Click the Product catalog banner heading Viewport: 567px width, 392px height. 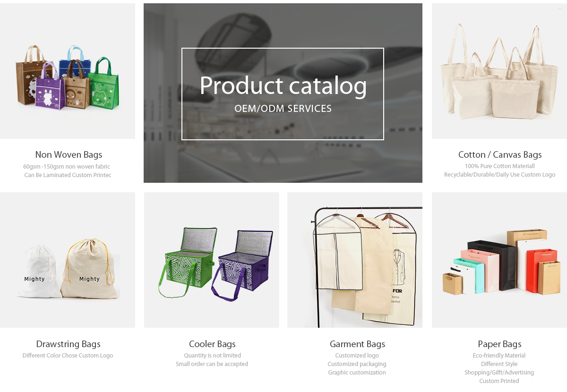click(x=283, y=85)
